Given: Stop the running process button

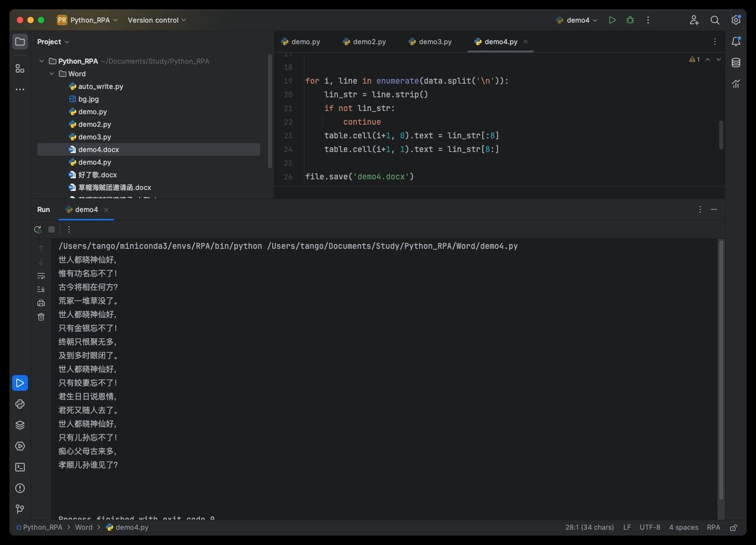Looking at the screenshot, I should 52,230.
